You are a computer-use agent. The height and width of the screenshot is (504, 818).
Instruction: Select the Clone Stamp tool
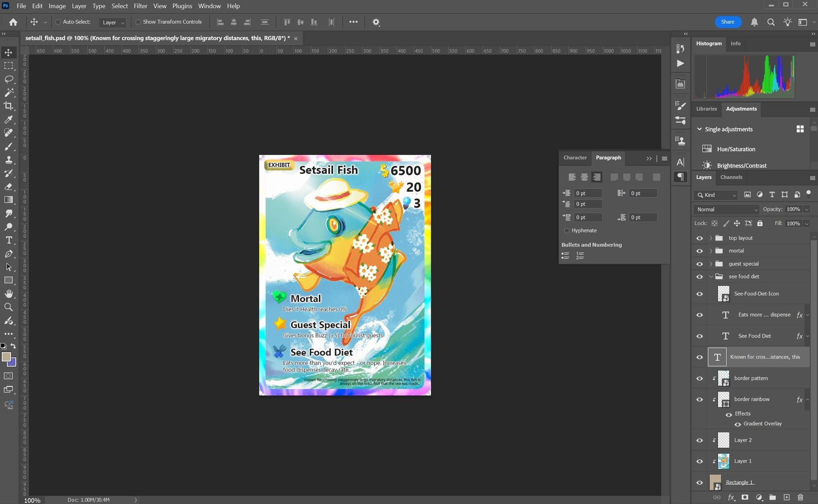[x=9, y=160]
